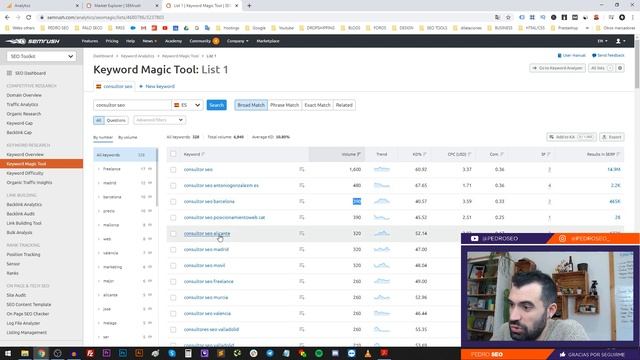Show eye icon for freelance group
The width and height of the screenshot is (640, 360).
150,169
